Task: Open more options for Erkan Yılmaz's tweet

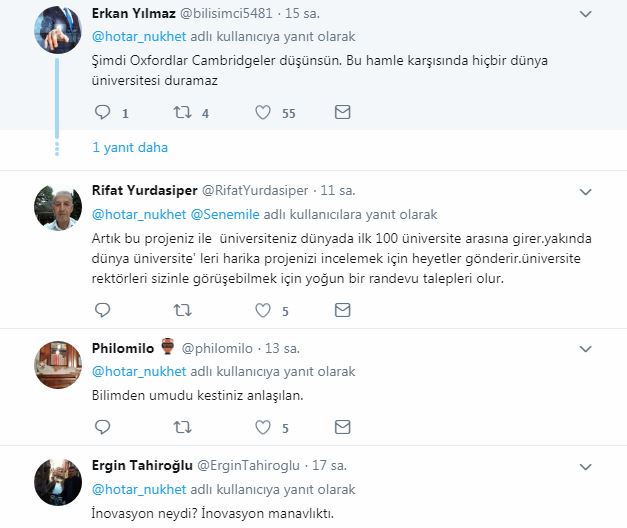Action: 586,16
